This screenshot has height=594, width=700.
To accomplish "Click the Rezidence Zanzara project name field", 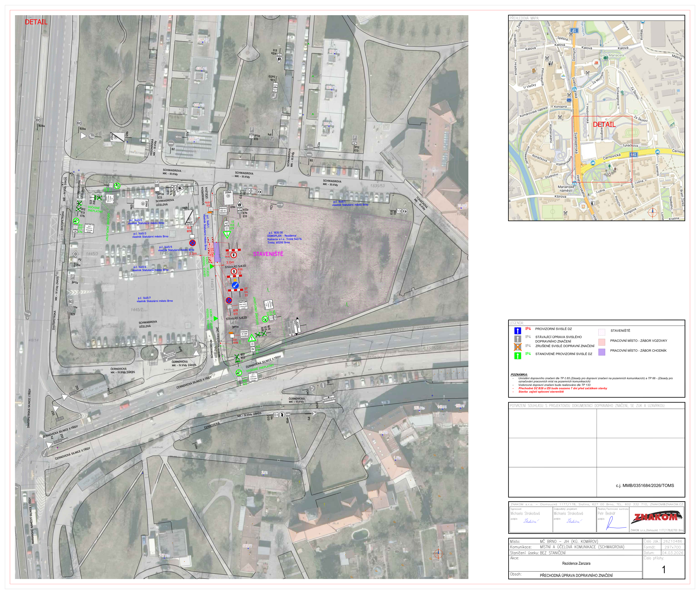I will tap(576, 563).
